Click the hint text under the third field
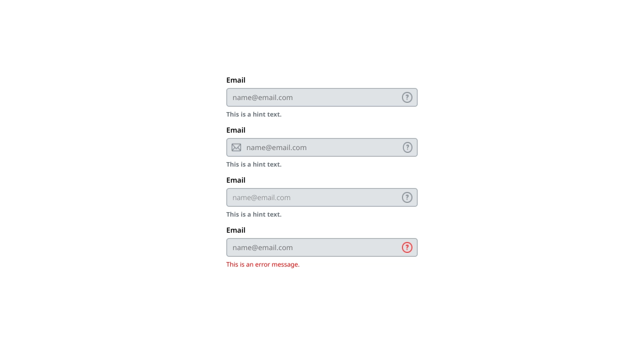Screen dimensions: 644x343 point(254,214)
